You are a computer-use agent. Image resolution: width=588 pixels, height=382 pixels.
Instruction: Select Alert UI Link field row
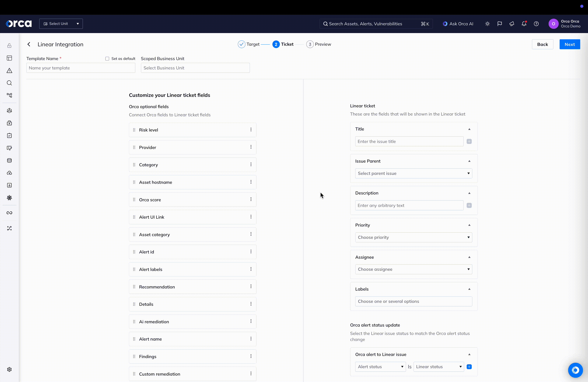(192, 217)
